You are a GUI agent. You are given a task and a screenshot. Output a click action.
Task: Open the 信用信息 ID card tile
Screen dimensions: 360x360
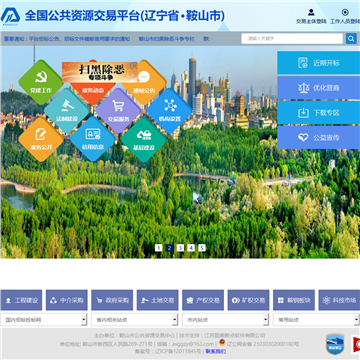tap(93, 139)
